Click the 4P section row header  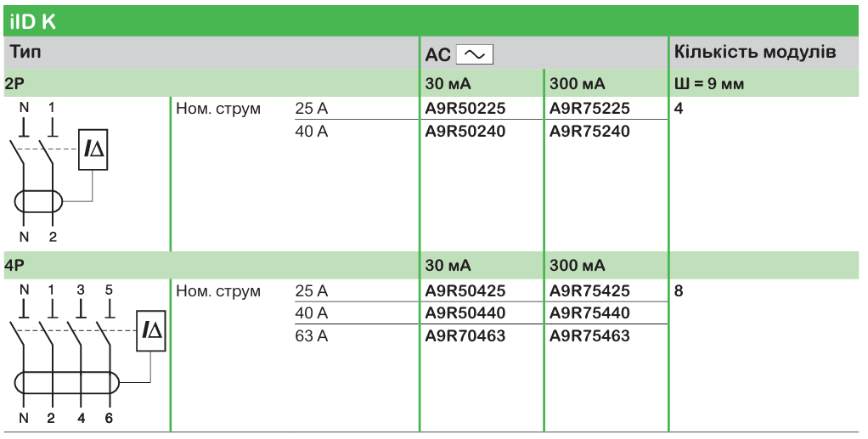16,266
